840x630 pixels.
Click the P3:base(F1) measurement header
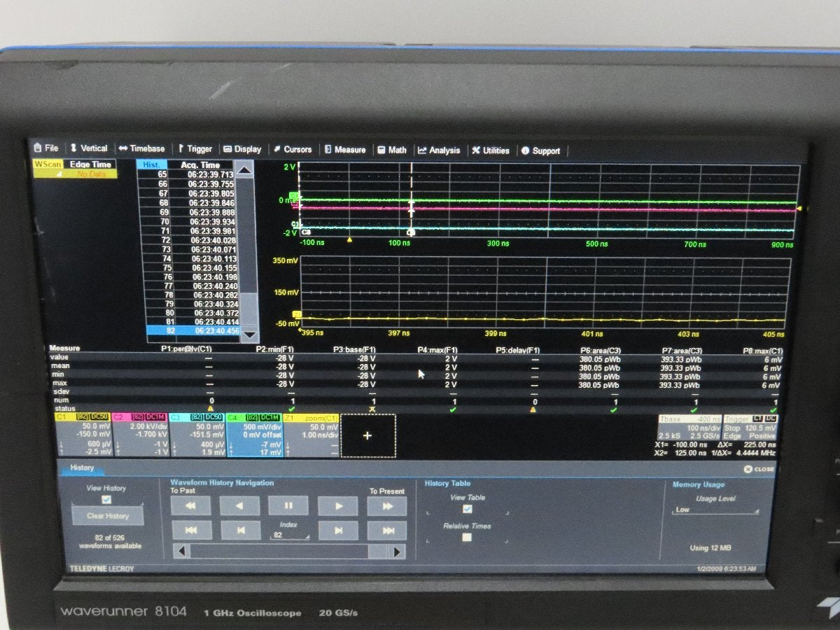[x=355, y=349]
